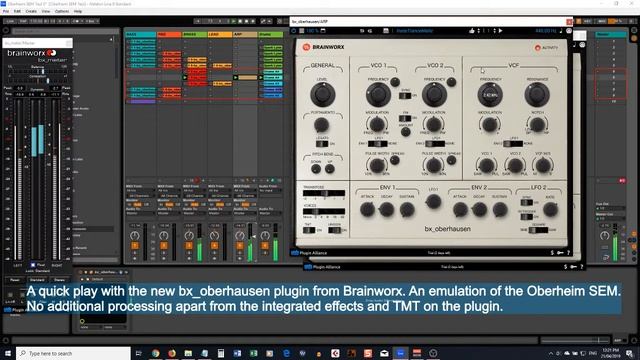Switch LFO 2 waveform Square/Saw selector
Image resolution: width=640 pixels, height=360 pixels.
point(538,230)
